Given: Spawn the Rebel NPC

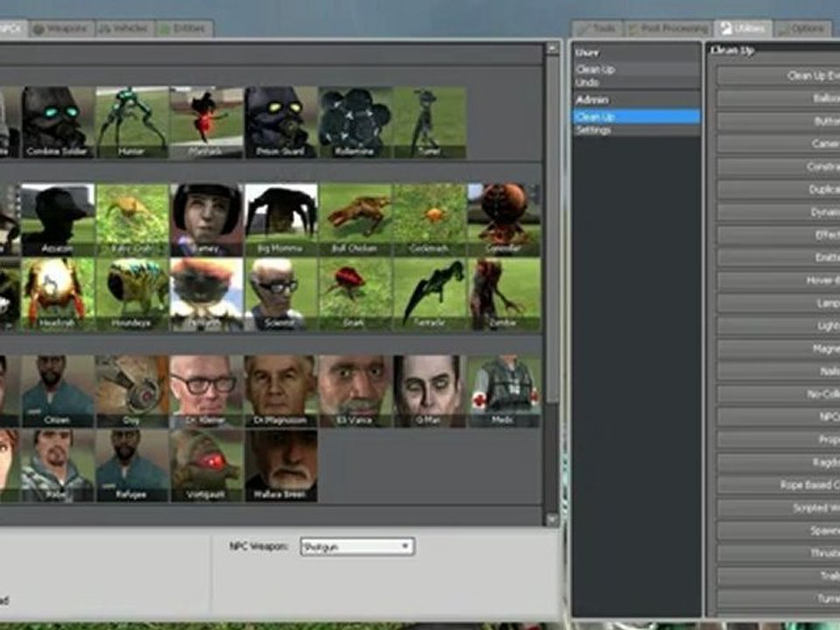Looking at the screenshot, I should pos(58,465).
